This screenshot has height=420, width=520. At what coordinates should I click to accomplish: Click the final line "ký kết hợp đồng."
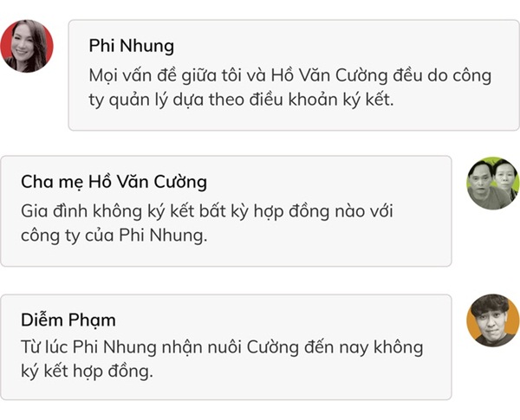point(87,372)
